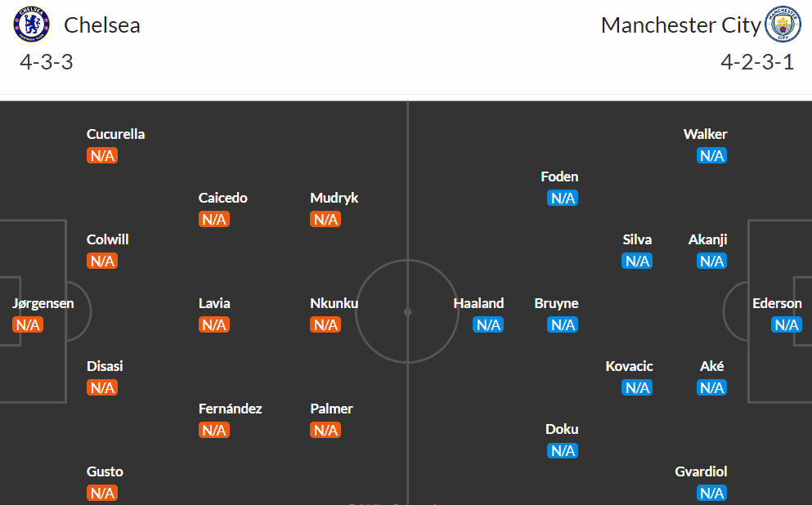
Task: Select Palmer's N/A rating badge
Action: pyautogui.click(x=325, y=430)
